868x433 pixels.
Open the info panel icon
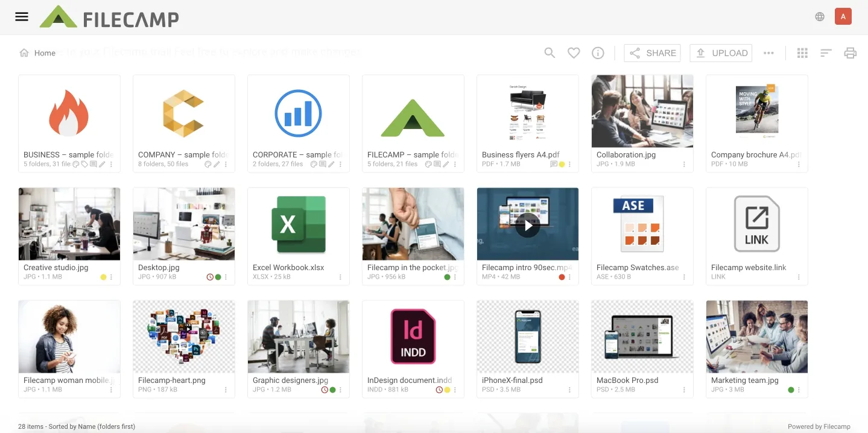(x=598, y=53)
